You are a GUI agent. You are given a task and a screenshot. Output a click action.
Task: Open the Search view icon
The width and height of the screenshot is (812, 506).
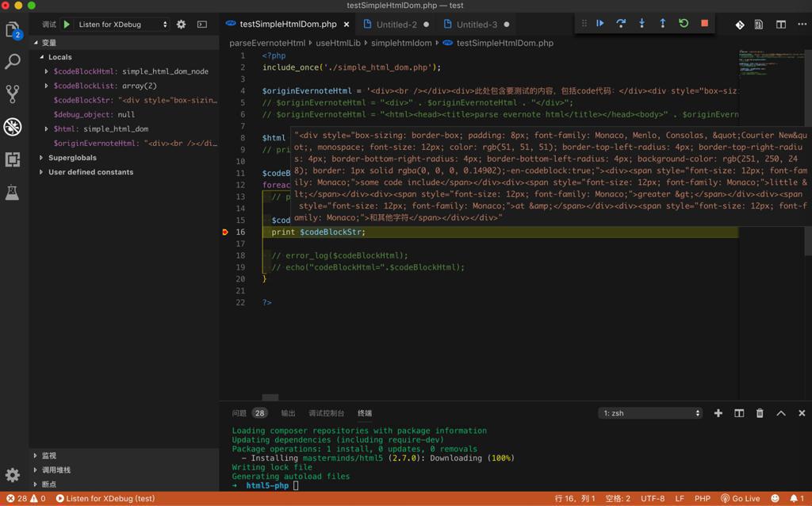13,62
